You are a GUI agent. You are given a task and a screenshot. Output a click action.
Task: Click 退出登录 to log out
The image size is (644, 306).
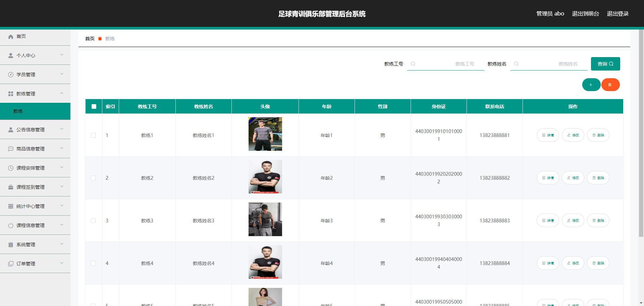618,14
